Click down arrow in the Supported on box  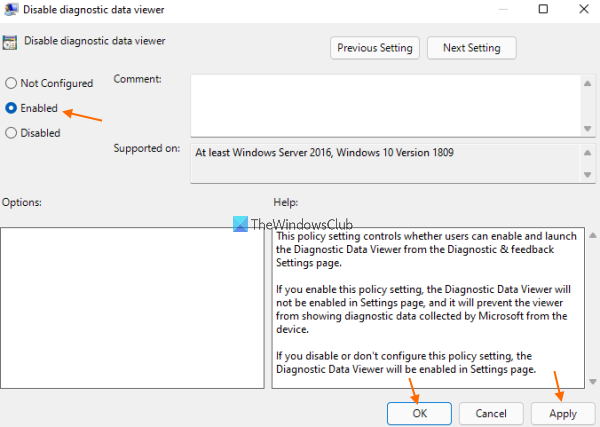click(588, 176)
